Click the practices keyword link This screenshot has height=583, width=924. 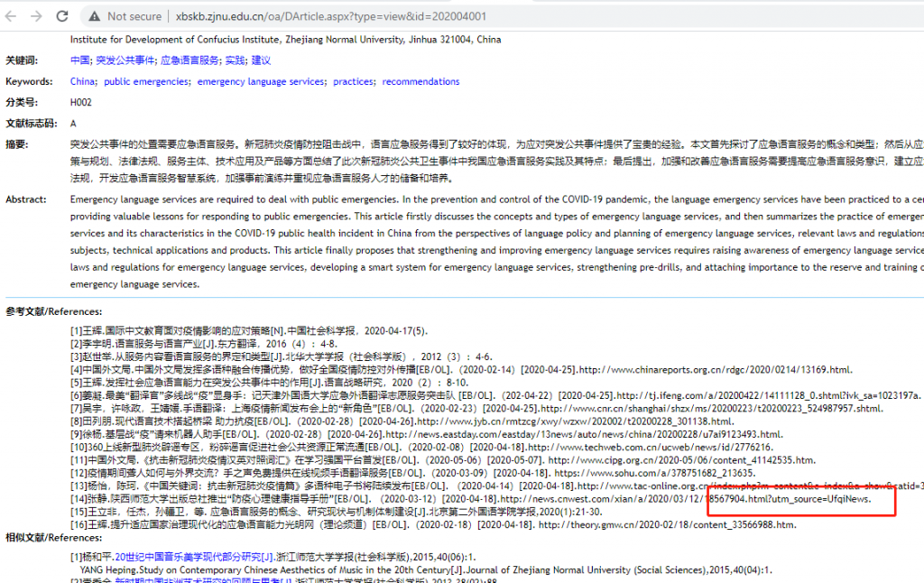353,81
